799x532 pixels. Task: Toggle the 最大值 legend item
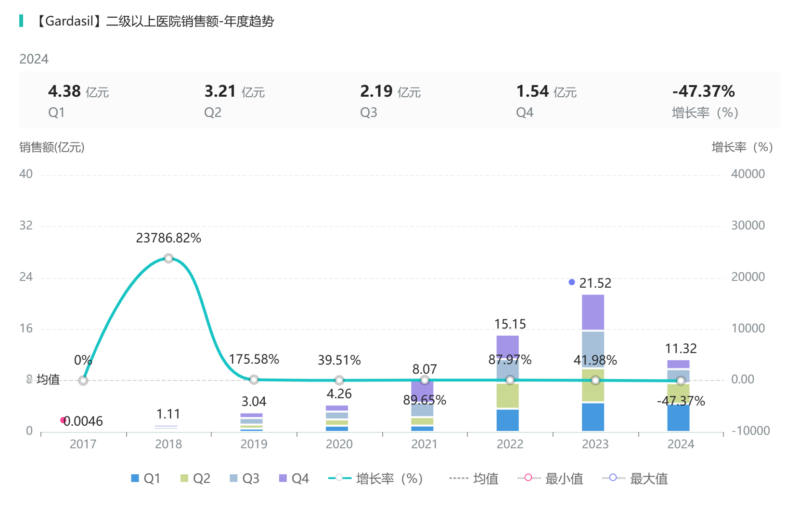635,479
